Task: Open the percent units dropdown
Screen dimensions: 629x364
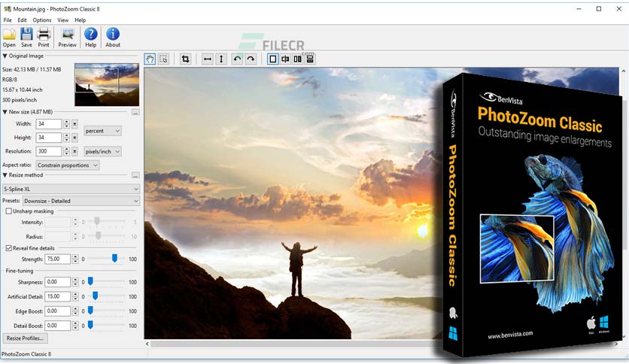Action: click(x=102, y=131)
